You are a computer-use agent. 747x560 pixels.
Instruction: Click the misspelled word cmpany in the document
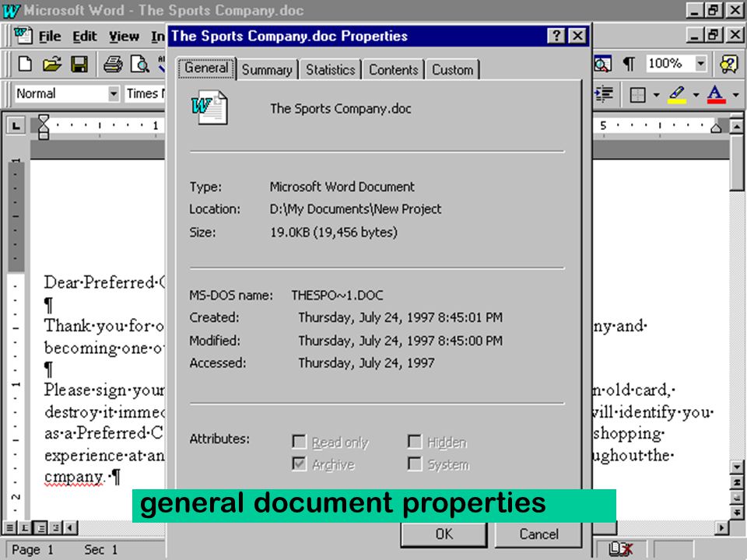click(x=74, y=477)
